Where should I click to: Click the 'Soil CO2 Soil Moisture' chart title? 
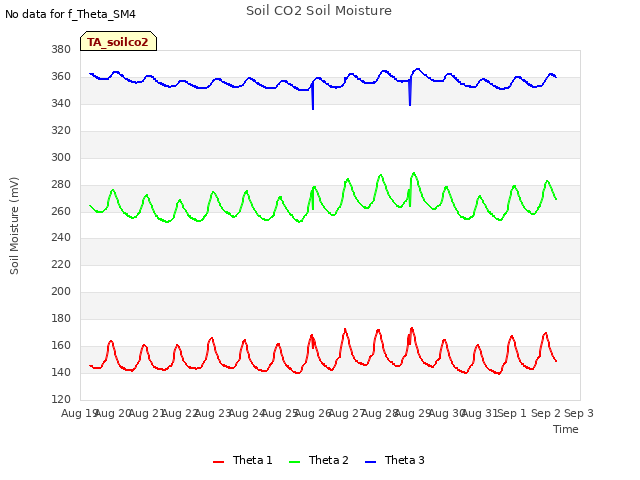coord(319,11)
